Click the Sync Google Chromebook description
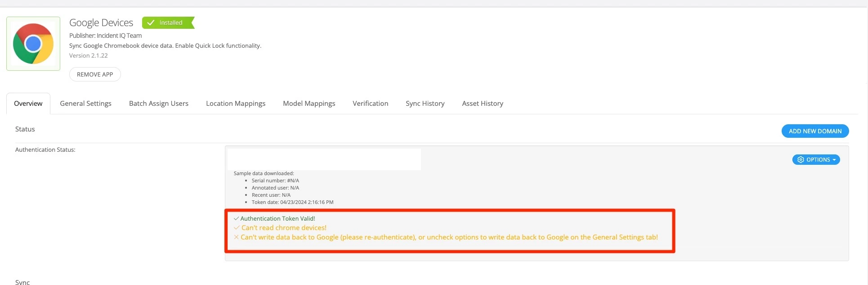Viewport: 868px width, 285px height. (x=165, y=45)
